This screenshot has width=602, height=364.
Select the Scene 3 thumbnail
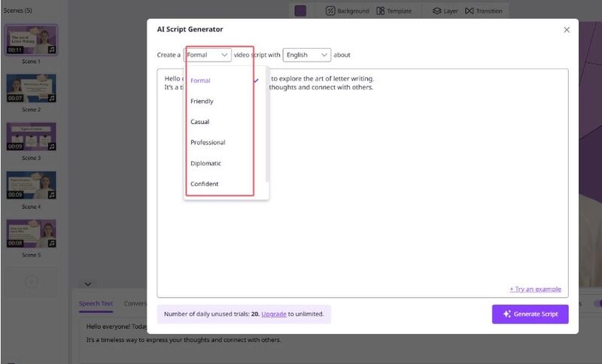coord(31,137)
